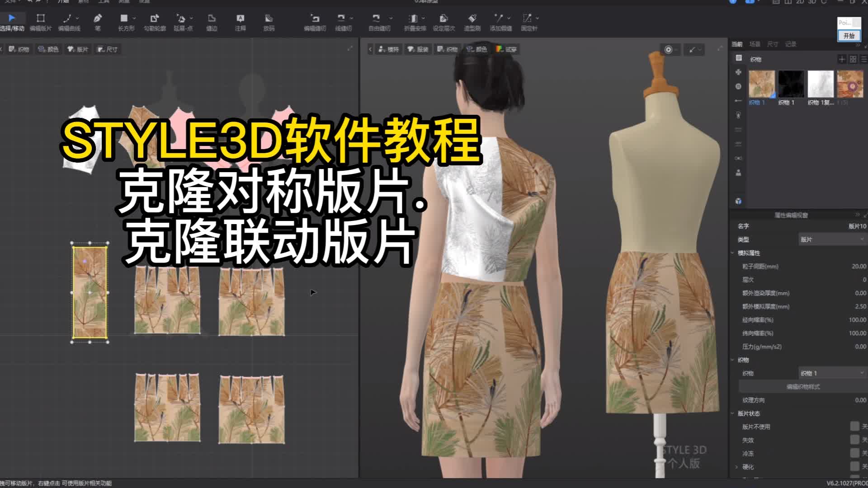This screenshot has height=488, width=868.
Task: Toggle 失效 checkbox
Action: point(854,440)
